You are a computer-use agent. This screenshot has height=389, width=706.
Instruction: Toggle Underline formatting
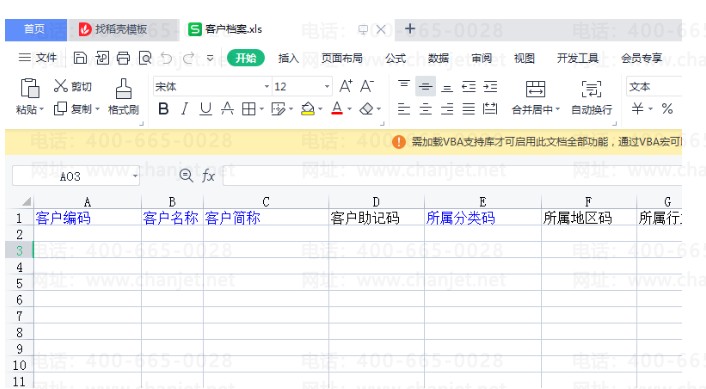pos(205,109)
